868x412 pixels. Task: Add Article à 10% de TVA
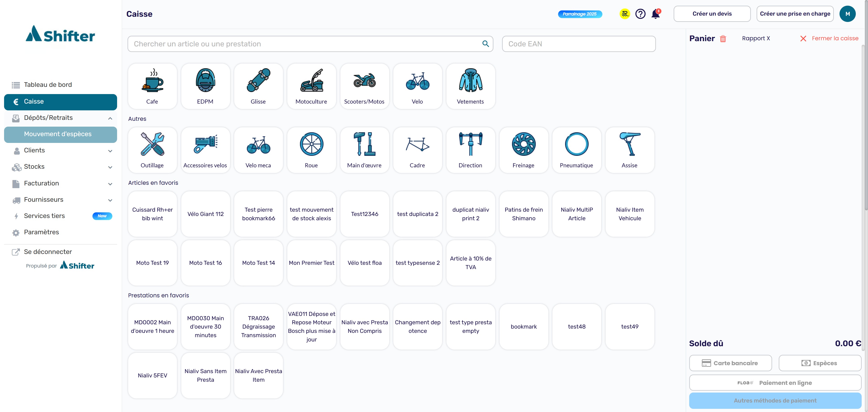(470, 263)
